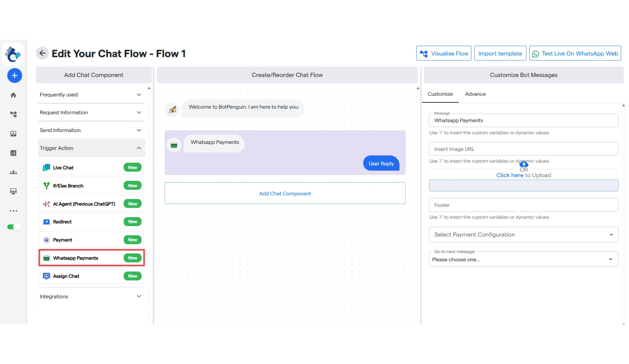Screen dimensions: 629x364
Task: Click the Assign Chat person icon
Action: pyautogui.click(x=47, y=276)
